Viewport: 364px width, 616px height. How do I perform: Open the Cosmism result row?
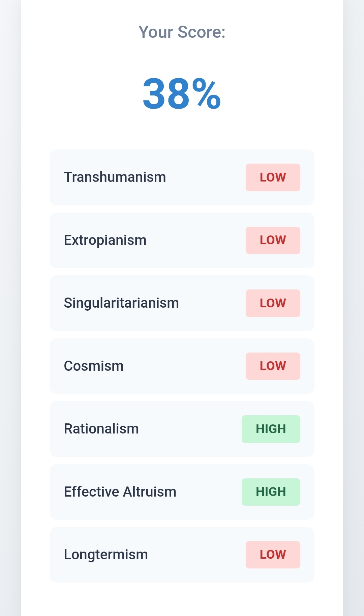point(182,366)
